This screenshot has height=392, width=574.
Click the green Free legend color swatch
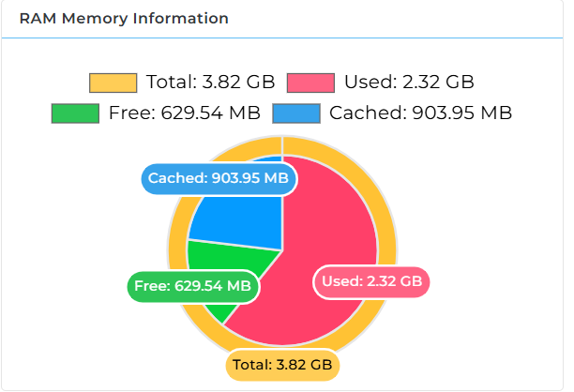pos(75,113)
